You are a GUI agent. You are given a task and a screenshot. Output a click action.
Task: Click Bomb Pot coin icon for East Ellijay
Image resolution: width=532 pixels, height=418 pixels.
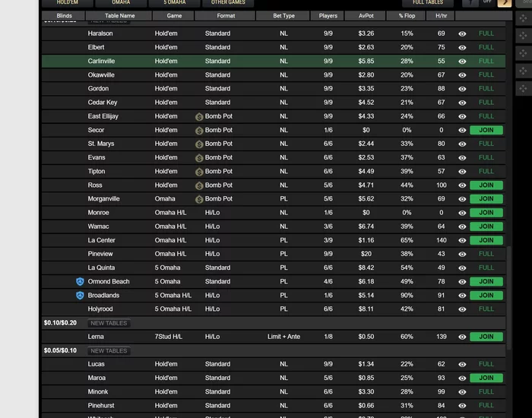click(x=199, y=117)
